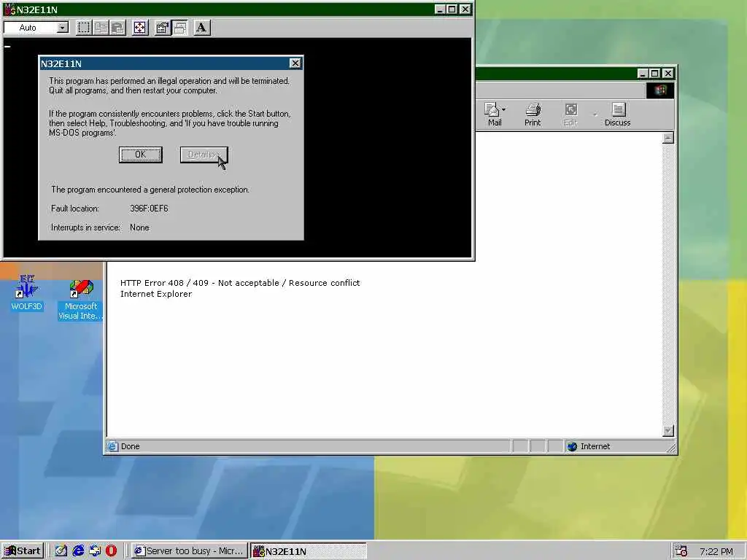Viewport: 747px width, 560px height.
Task: Click the Show Desktop quick launch icon
Action: [61, 551]
